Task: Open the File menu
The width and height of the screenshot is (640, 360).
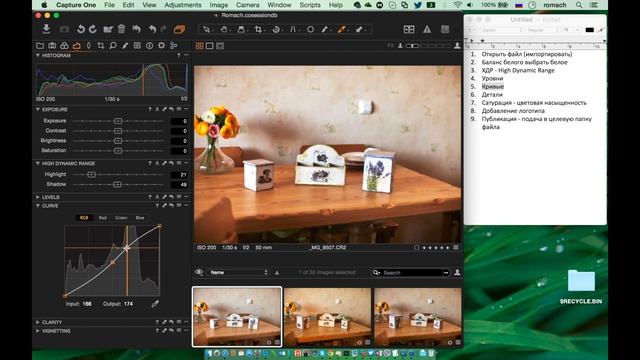Action: tap(109, 5)
